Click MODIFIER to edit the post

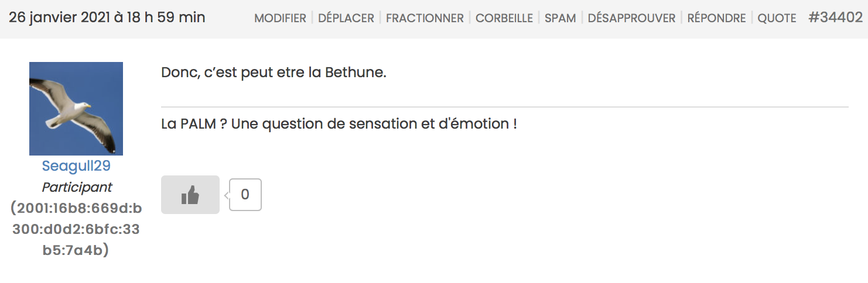click(280, 18)
